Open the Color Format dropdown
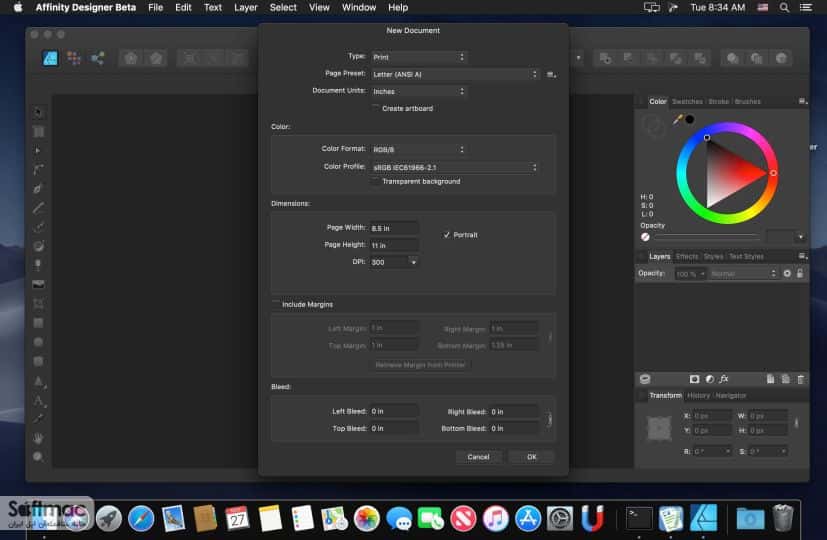 click(x=418, y=149)
